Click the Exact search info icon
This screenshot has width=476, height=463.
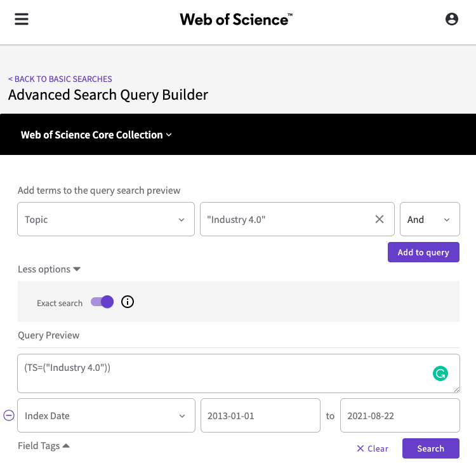tap(128, 302)
